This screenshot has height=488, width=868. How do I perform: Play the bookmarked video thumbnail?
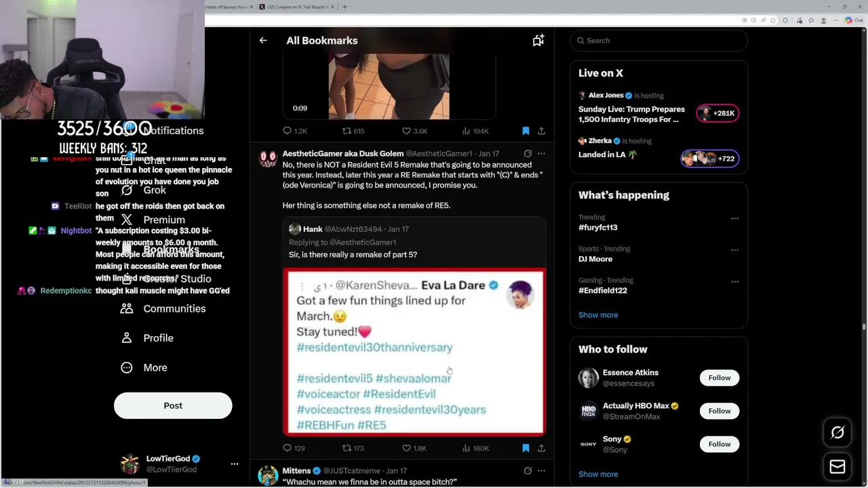click(389, 87)
